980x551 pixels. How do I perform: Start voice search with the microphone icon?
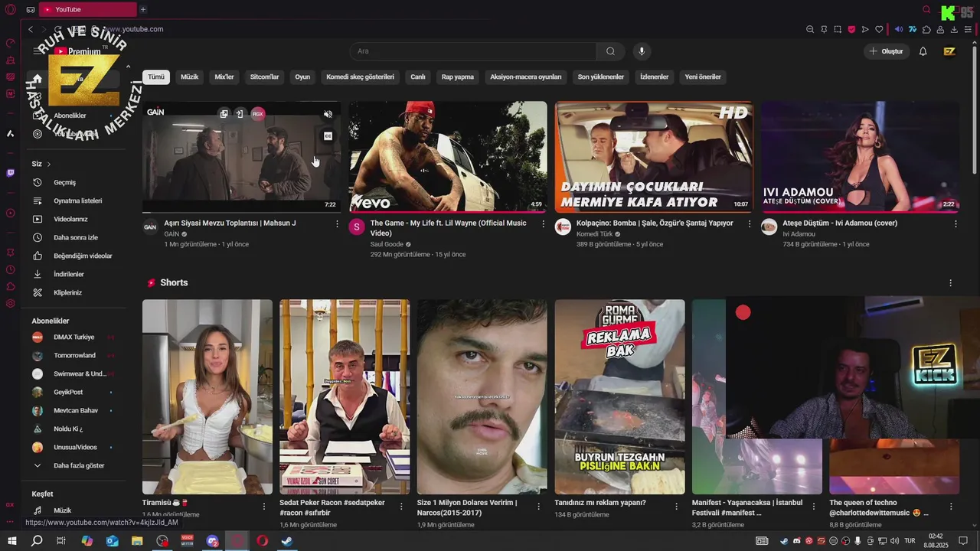pos(642,51)
